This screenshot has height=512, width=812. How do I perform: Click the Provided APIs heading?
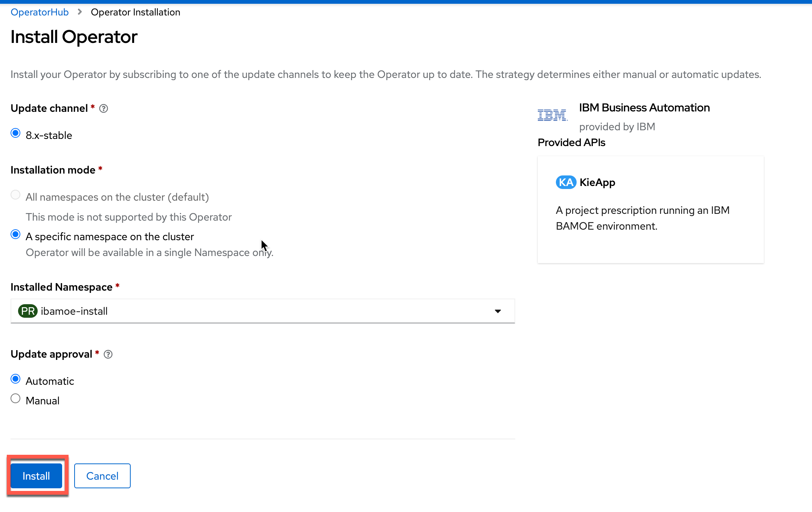pyautogui.click(x=571, y=143)
